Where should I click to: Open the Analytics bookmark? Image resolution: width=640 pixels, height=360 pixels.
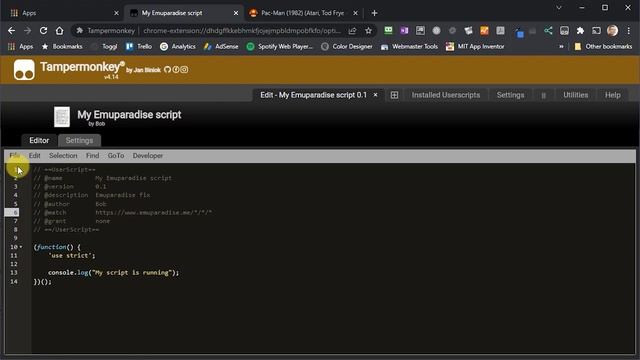click(178, 47)
